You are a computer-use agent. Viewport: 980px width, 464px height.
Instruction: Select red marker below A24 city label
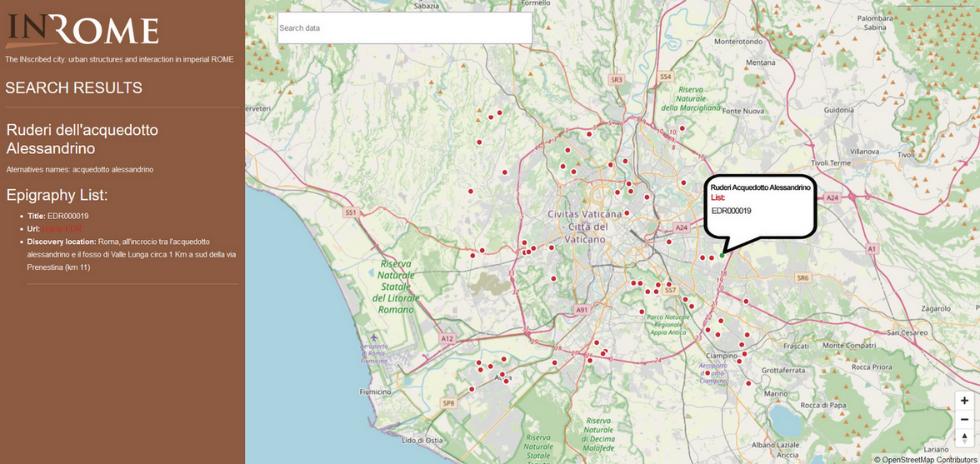669,242
